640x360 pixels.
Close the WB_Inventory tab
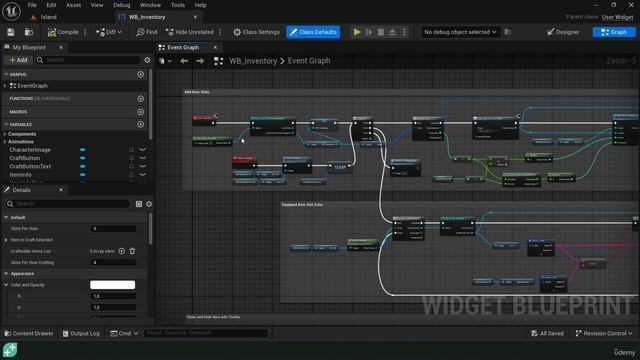[195, 17]
